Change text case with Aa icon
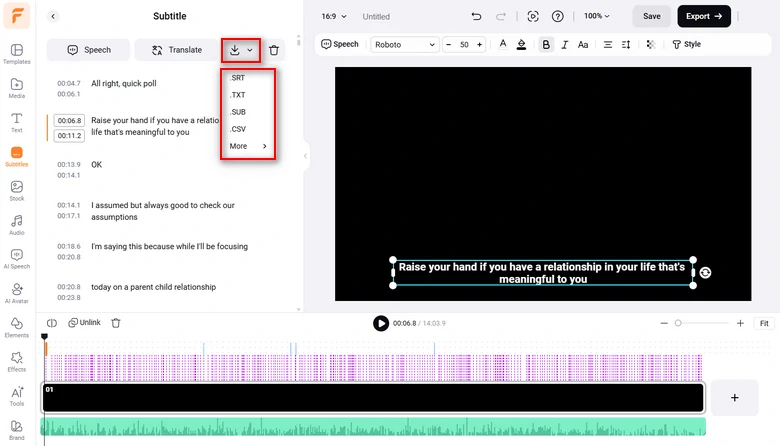Screen dimensions: 780x446 (x=583, y=44)
